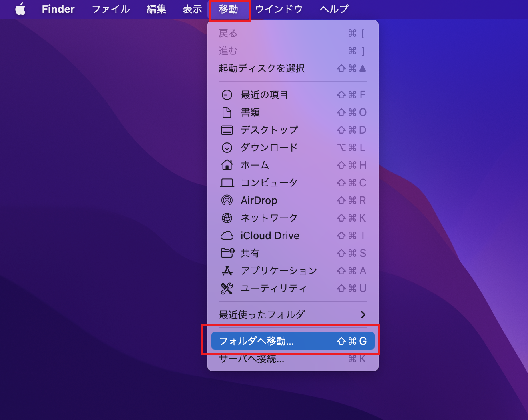Open the Apple menu
Image resolution: width=528 pixels, height=420 pixels.
coord(20,9)
